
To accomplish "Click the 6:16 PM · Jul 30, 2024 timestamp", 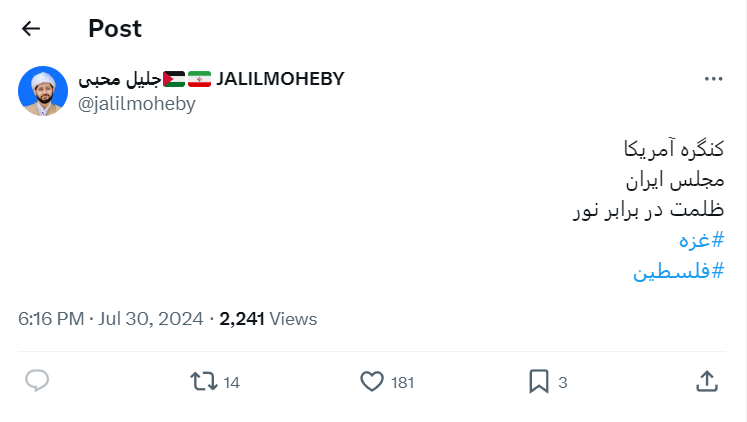I will (110, 319).
